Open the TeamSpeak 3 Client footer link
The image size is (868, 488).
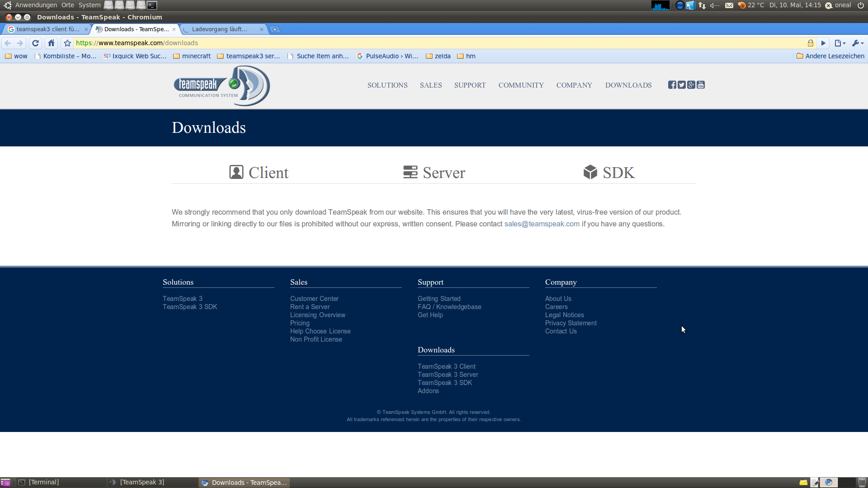447,366
